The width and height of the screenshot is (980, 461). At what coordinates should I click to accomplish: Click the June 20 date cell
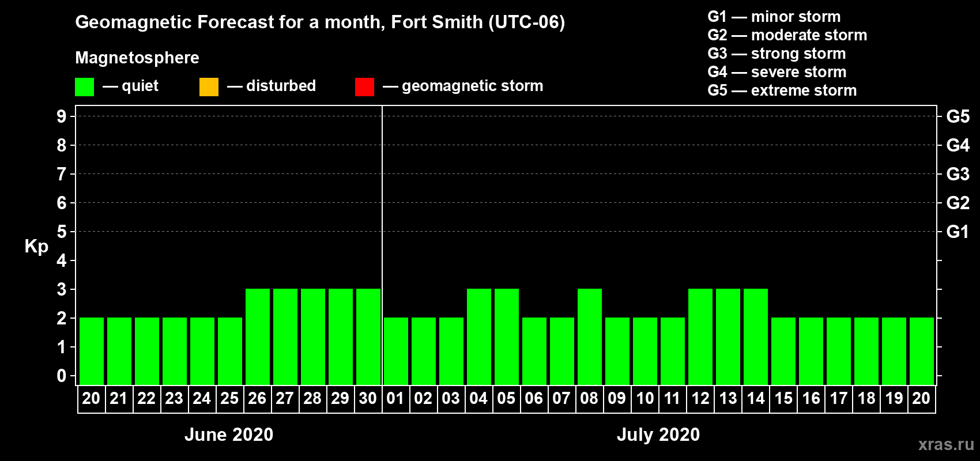91,399
